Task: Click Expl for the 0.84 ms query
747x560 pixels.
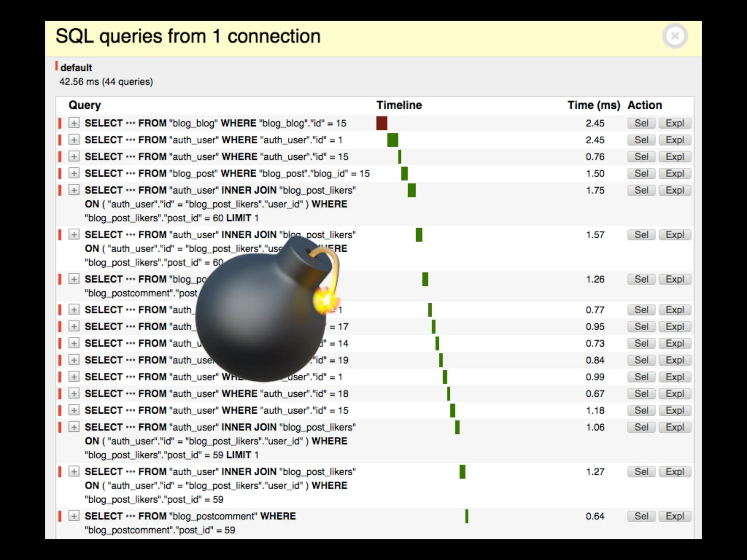Action: click(x=675, y=360)
